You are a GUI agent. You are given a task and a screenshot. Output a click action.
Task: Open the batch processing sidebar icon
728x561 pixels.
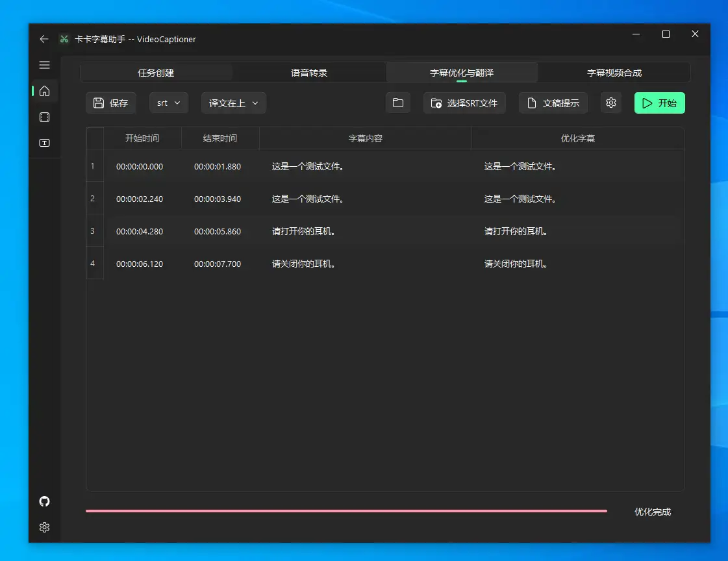44,118
